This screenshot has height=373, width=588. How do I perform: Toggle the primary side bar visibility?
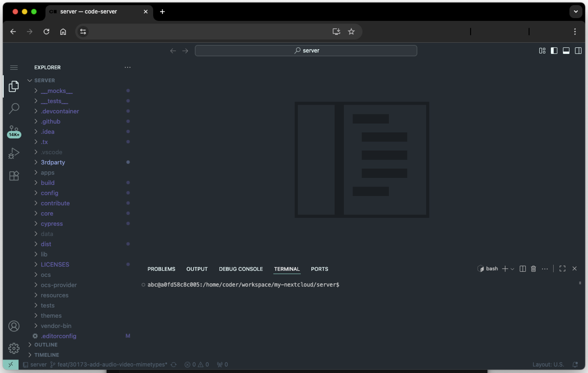pyautogui.click(x=554, y=51)
